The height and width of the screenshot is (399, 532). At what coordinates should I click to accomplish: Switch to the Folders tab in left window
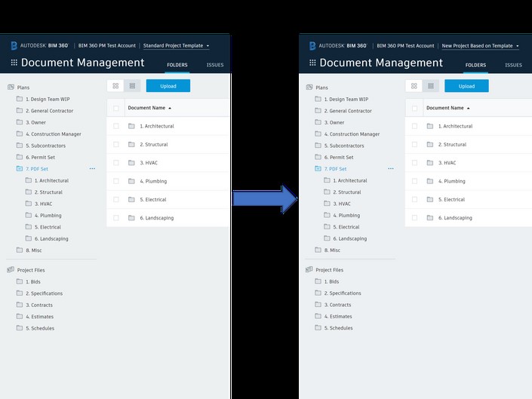[177, 65]
